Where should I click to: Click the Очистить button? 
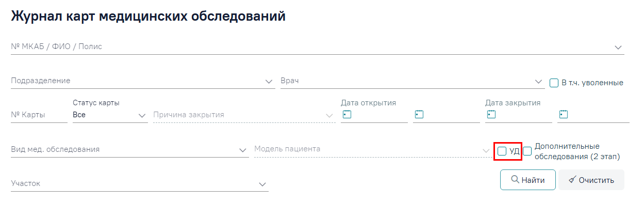[x=591, y=180]
